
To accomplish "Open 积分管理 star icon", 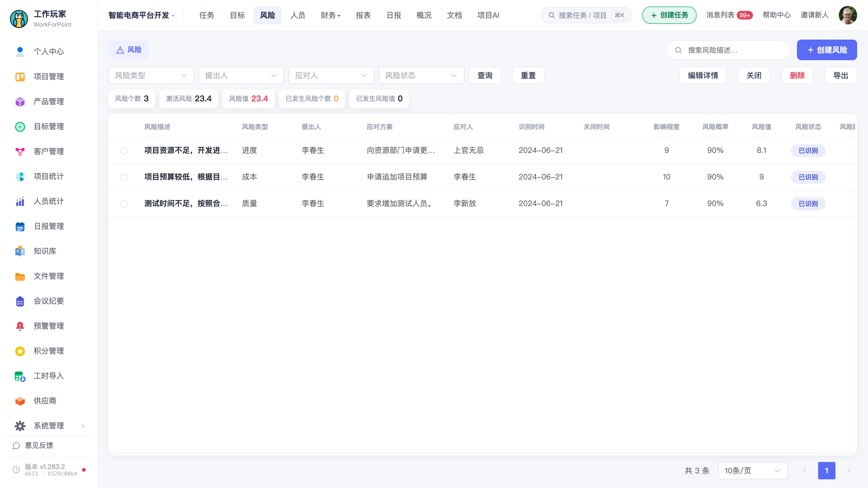I will 20,351.
